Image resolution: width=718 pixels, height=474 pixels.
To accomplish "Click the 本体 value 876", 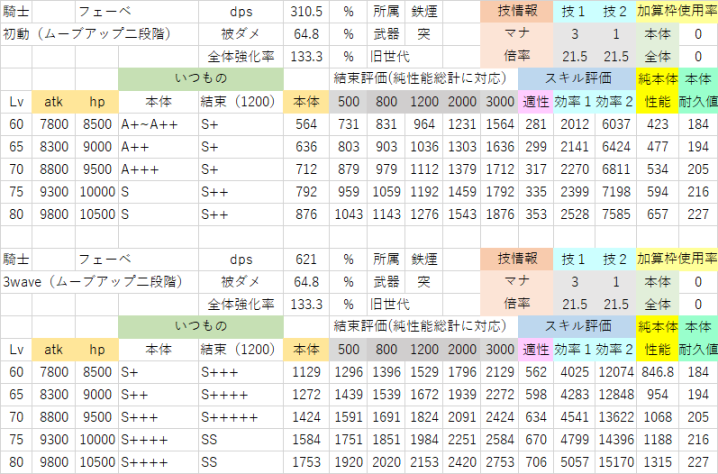I will tap(306, 214).
